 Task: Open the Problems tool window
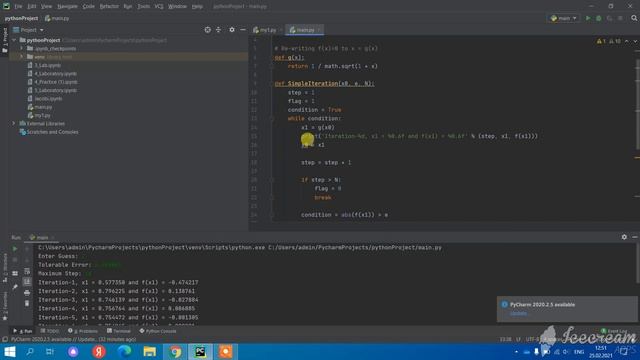pyautogui.click(x=83, y=331)
